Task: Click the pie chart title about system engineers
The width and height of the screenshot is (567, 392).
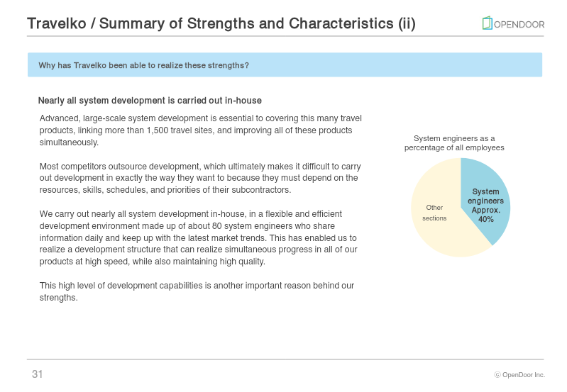Action: (x=454, y=143)
